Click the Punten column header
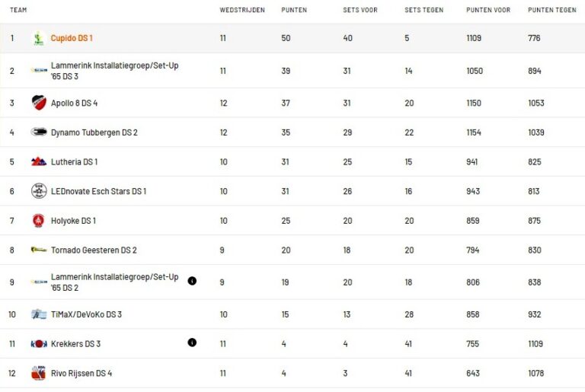585x392 pixels. click(x=294, y=11)
